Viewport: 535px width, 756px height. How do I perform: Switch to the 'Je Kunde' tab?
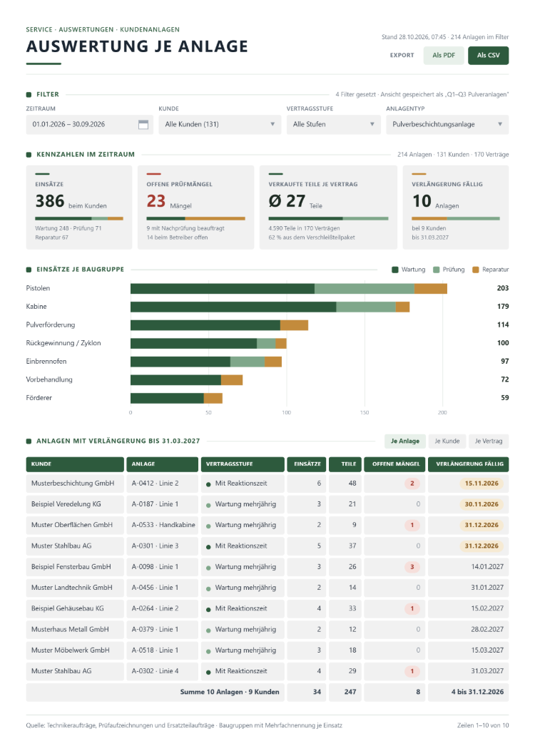click(447, 441)
